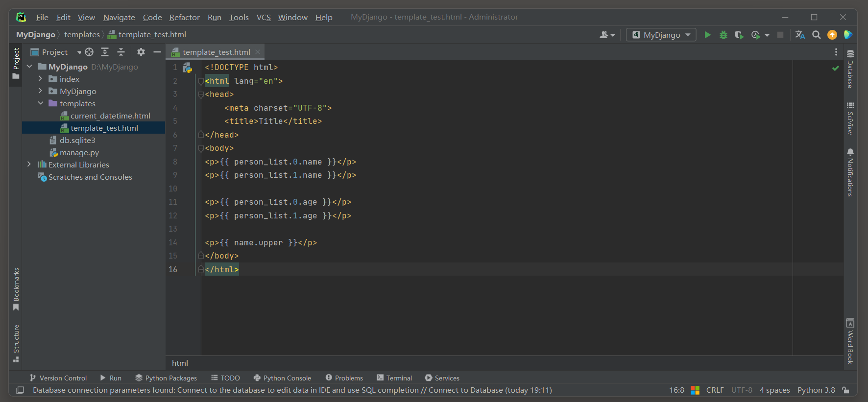Open the translate tool icon

pos(800,35)
